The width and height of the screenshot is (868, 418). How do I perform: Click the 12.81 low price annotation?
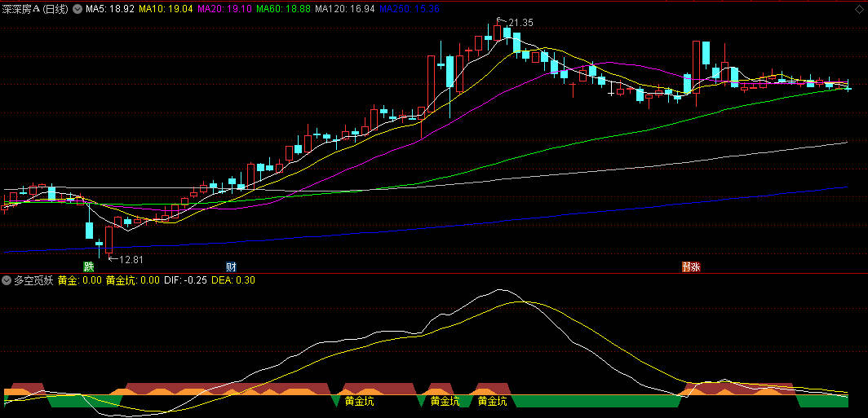point(131,260)
